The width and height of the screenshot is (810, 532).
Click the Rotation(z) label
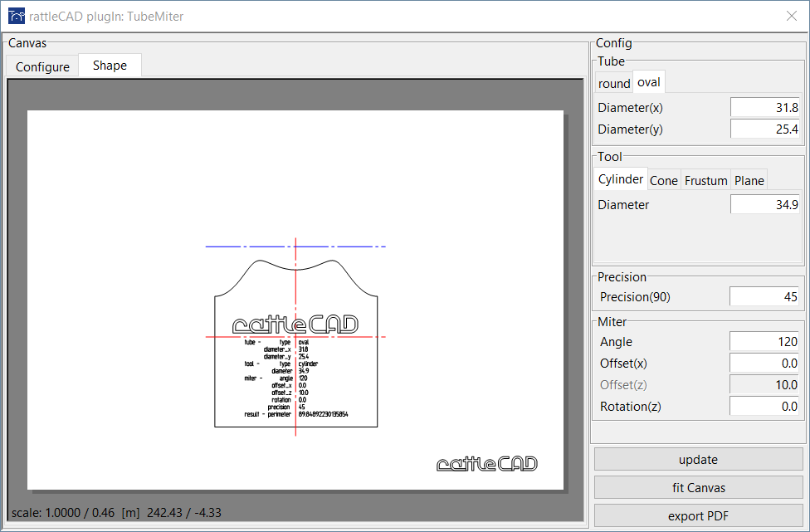(x=630, y=407)
